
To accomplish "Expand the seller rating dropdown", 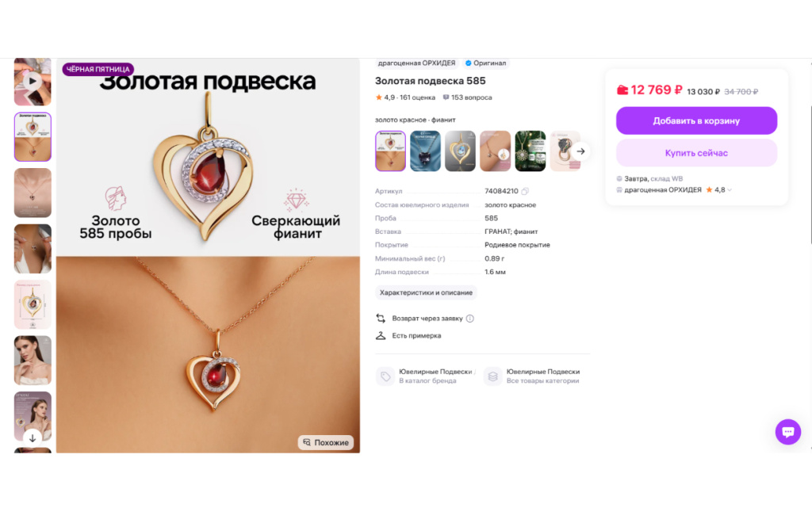I will [730, 190].
